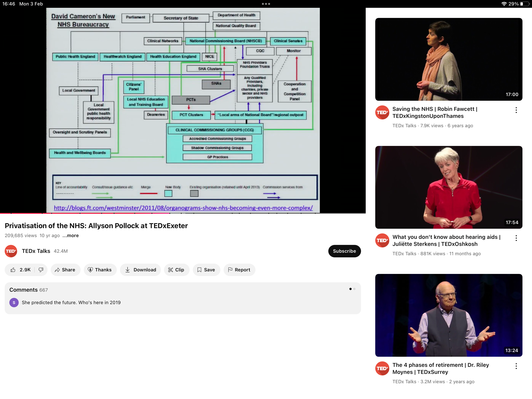Tap 13:24 duration badge on third thumbnail
The width and height of the screenshot is (532, 399).
tap(512, 350)
